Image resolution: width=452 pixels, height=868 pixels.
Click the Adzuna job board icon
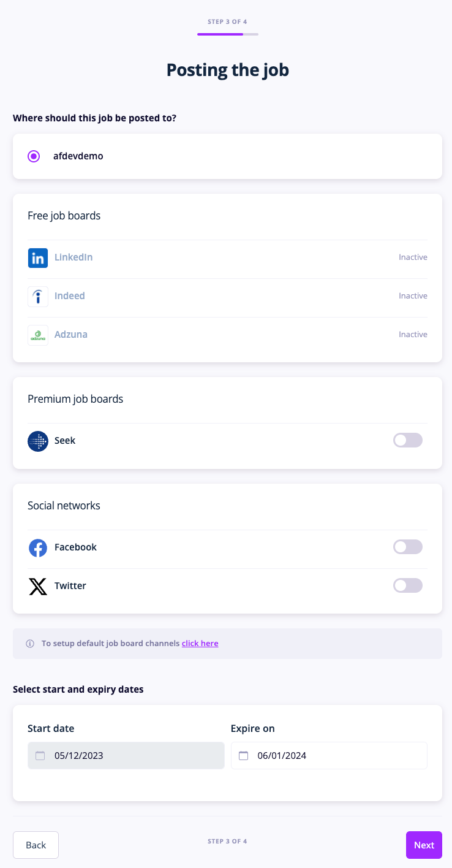pos(38,335)
